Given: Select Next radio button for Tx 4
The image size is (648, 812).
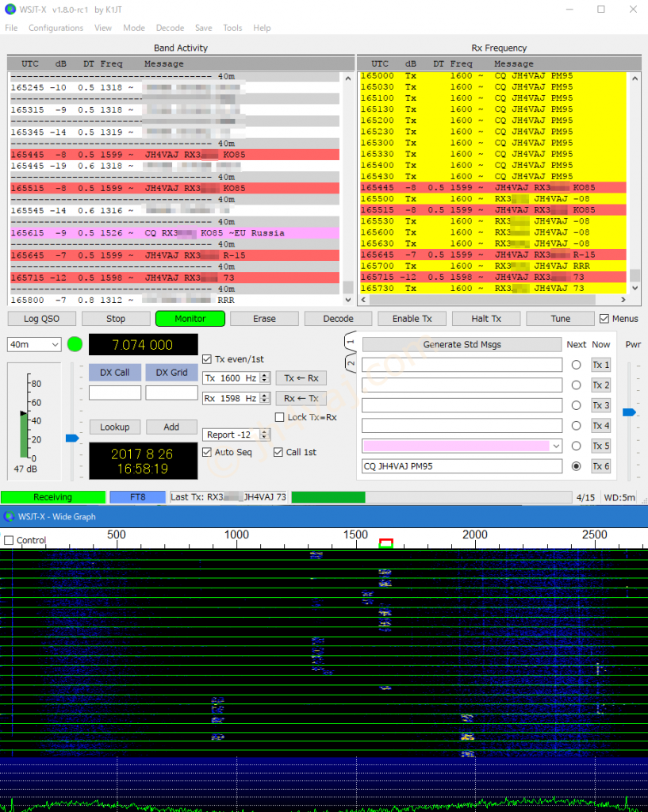Looking at the screenshot, I should click(x=576, y=425).
